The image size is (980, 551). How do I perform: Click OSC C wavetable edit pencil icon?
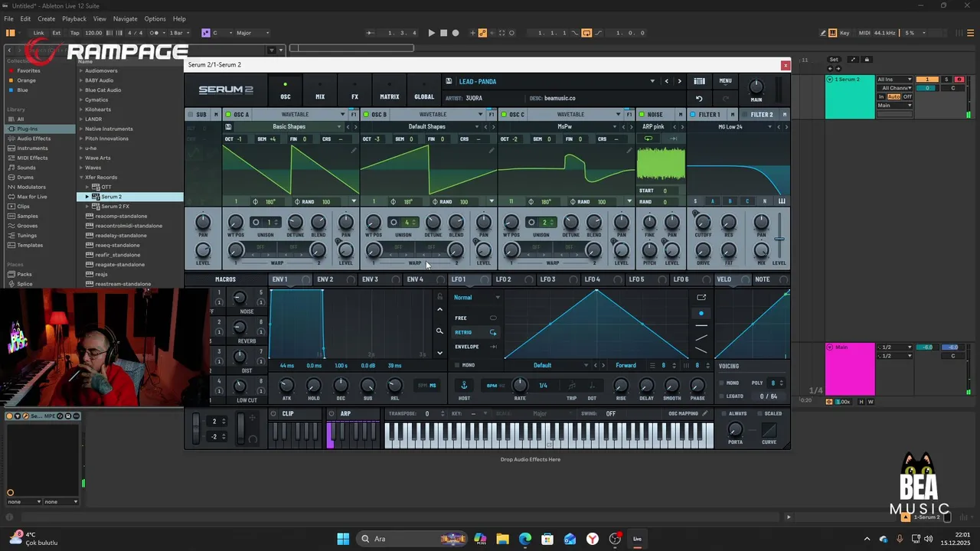pos(629,151)
